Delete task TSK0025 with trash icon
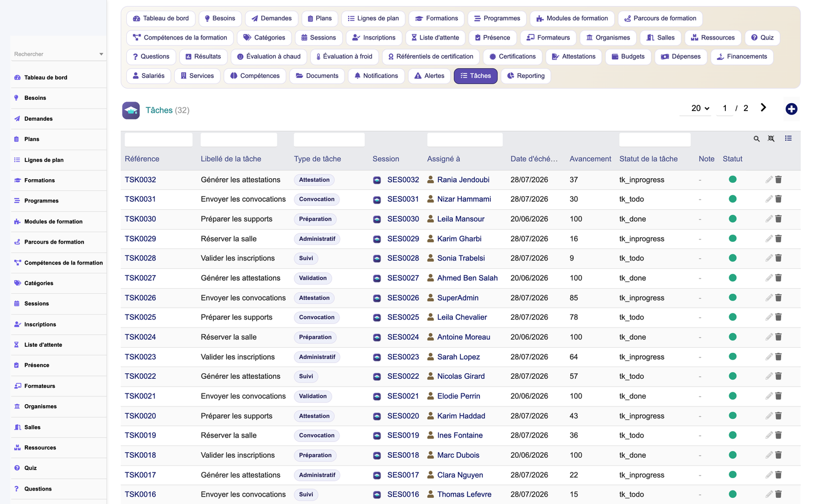 point(778,317)
